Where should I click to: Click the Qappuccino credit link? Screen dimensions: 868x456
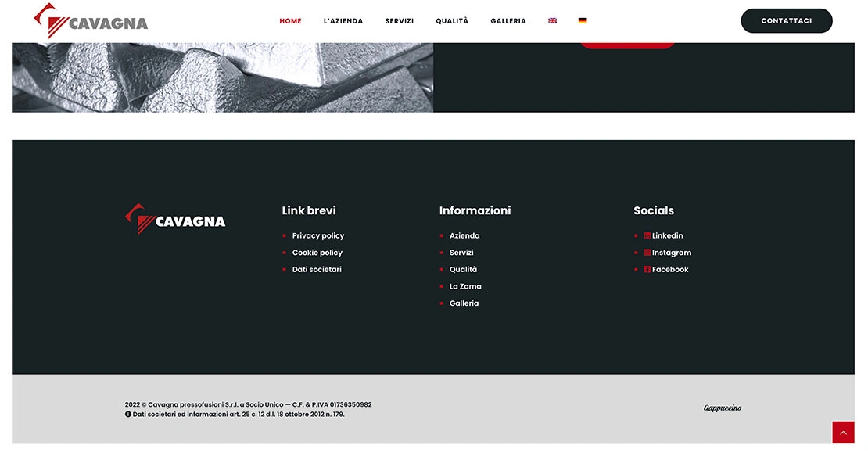(723, 408)
